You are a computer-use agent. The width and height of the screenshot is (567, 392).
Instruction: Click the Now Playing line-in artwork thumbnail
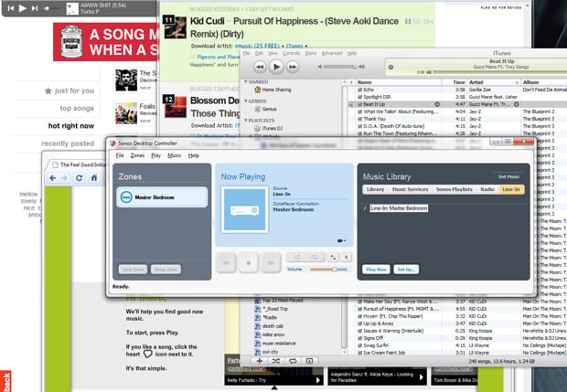click(245, 209)
